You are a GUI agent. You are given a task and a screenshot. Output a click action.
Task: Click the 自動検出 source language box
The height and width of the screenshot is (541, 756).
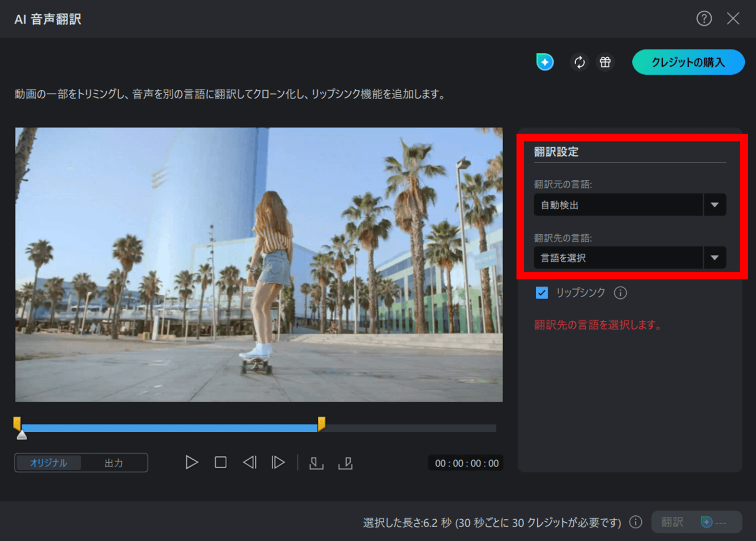pyautogui.click(x=618, y=205)
